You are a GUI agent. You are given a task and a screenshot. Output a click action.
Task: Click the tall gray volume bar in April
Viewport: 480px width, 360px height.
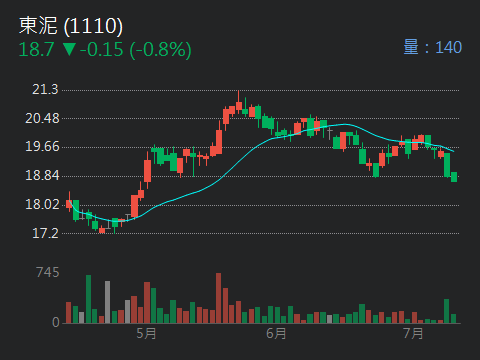(107, 302)
